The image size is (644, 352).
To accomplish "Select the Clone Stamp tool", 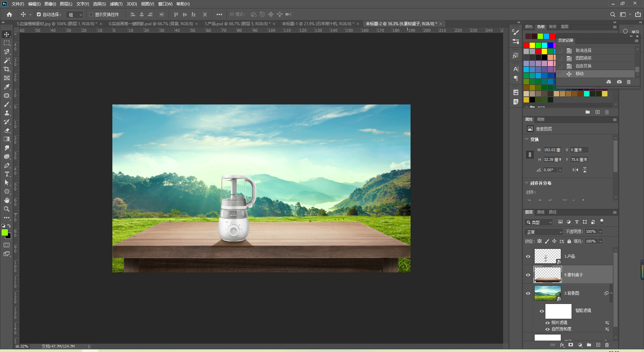I will click(7, 113).
